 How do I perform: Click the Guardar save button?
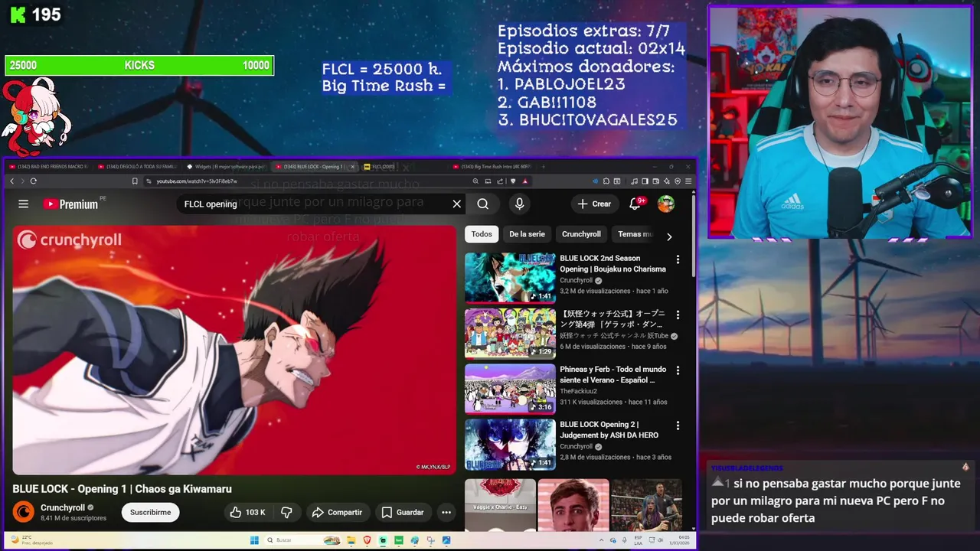403,512
